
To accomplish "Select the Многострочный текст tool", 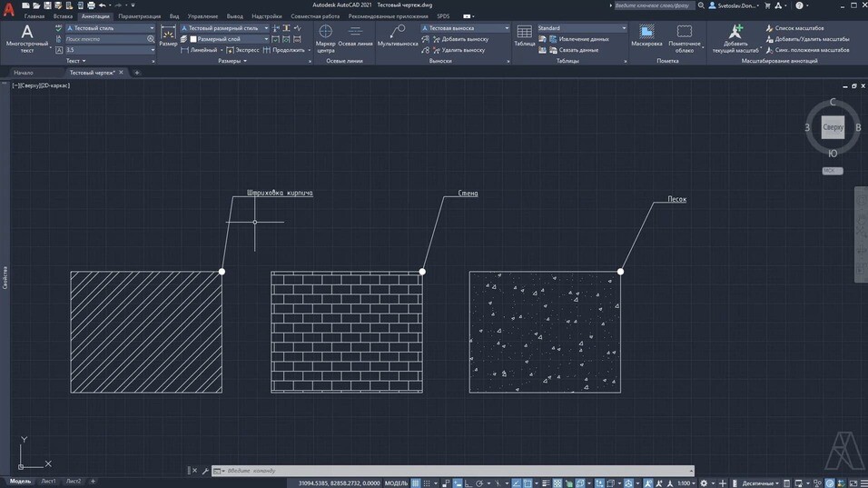I will click(x=27, y=39).
